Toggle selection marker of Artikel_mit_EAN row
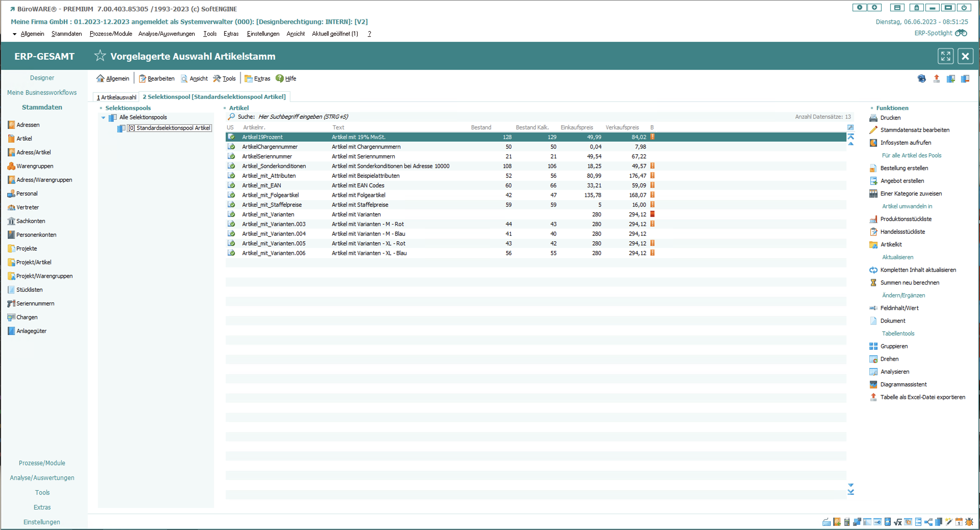This screenshot has height=530, width=980. click(x=231, y=185)
